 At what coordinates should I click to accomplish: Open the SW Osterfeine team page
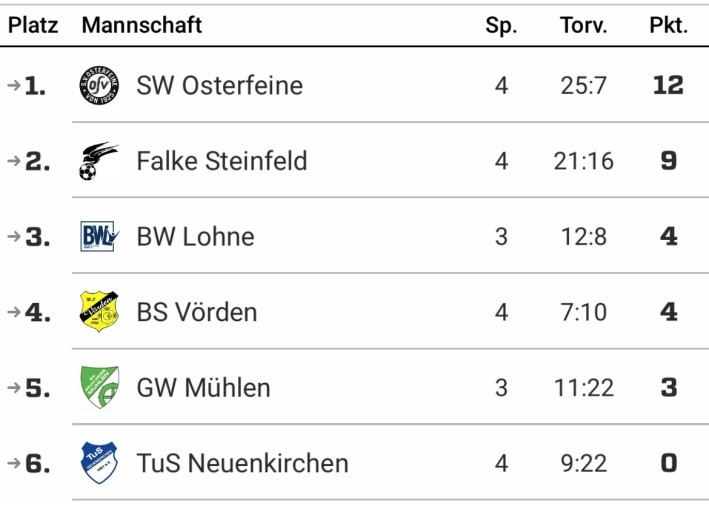click(x=219, y=85)
